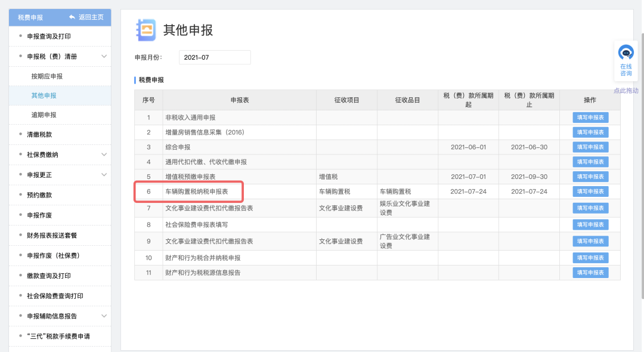Click 填写申报表 for 非税收入通用申报

tap(590, 118)
